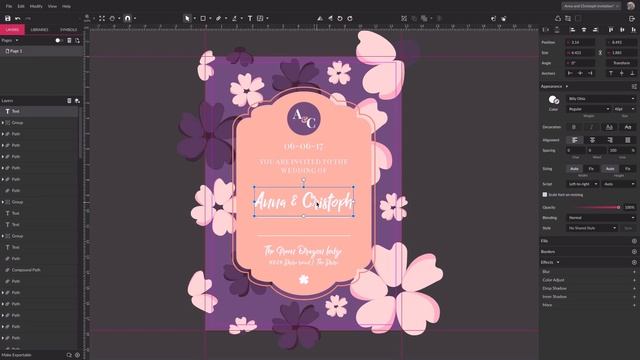
Task: Click the Align horizontal centers icon
Action: pyautogui.click(x=584, y=30)
